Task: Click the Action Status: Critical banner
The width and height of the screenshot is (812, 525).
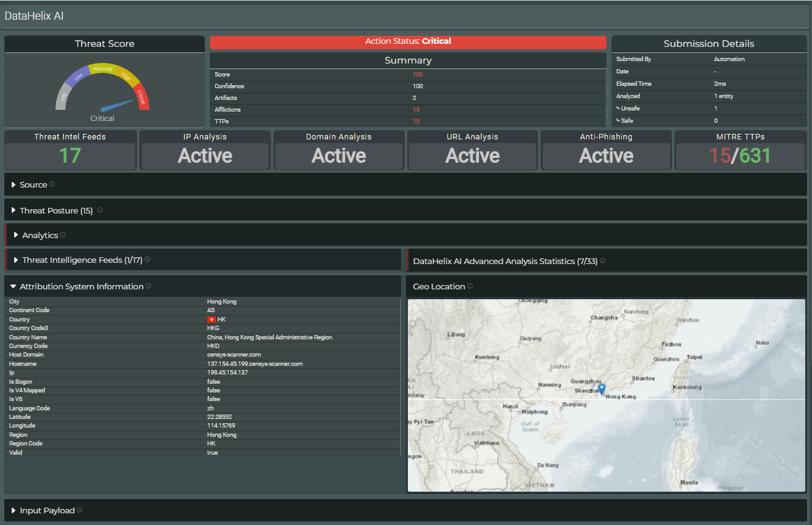Action: pyautogui.click(x=408, y=41)
